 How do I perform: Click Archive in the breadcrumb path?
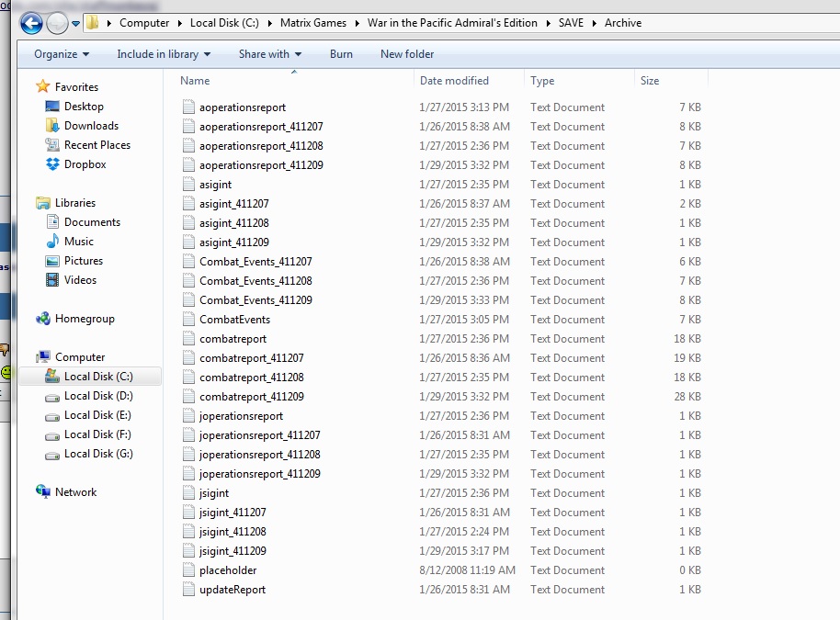click(622, 23)
